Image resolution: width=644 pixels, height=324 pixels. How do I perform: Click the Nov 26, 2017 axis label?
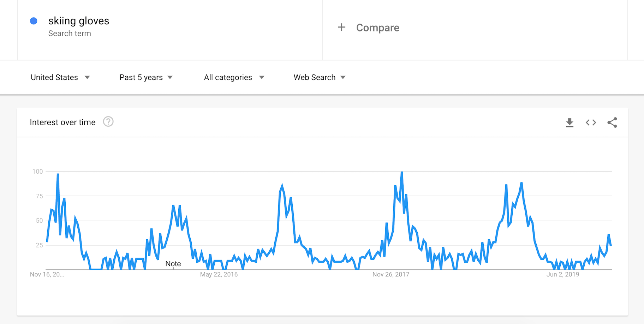point(390,275)
